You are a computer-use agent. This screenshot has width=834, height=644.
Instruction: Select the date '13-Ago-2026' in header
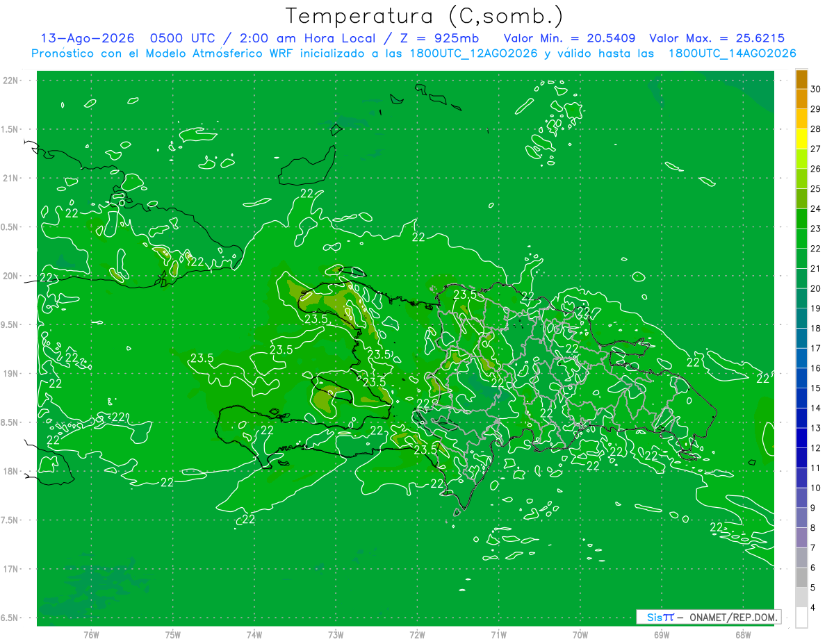click(x=88, y=39)
